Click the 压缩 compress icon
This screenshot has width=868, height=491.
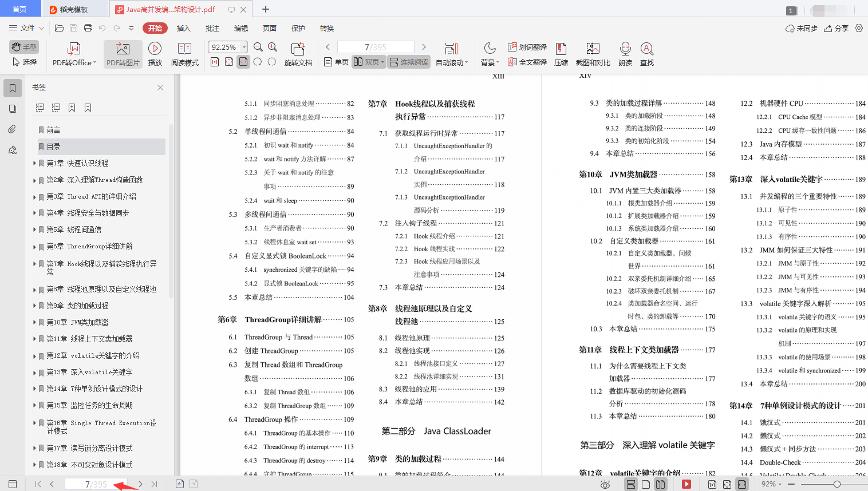(x=561, y=55)
